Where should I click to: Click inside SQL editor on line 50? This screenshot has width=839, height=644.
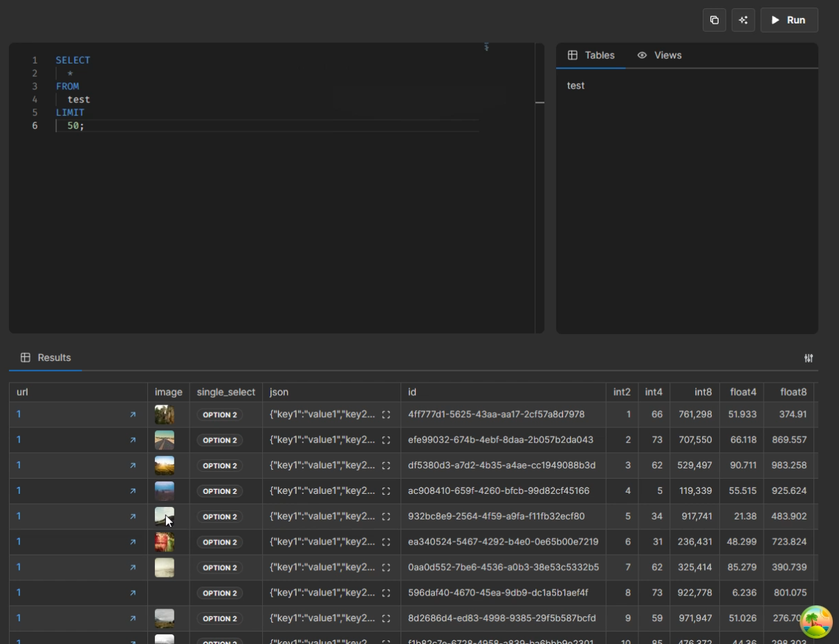pos(73,126)
